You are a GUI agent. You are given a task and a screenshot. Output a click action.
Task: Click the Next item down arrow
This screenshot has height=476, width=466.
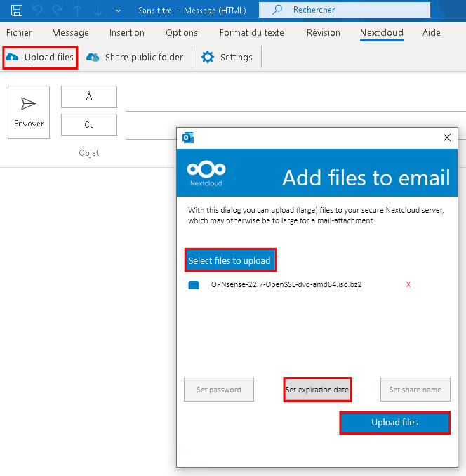coord(98,11)
